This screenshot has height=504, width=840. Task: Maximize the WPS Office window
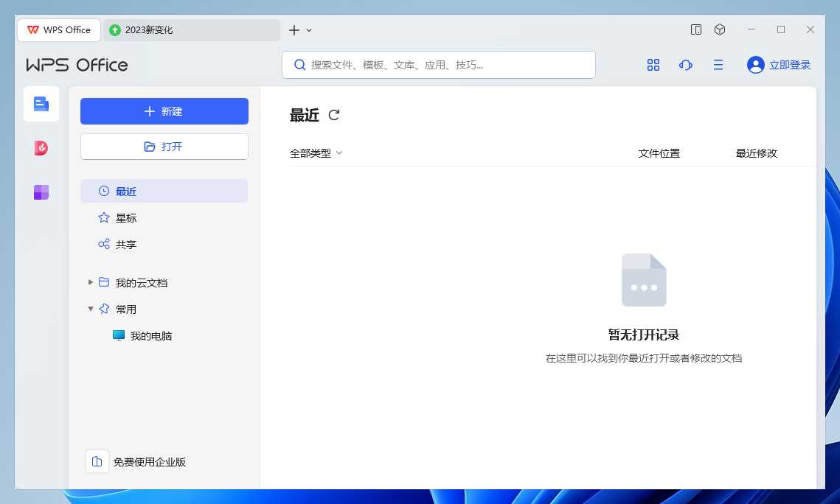781,30
